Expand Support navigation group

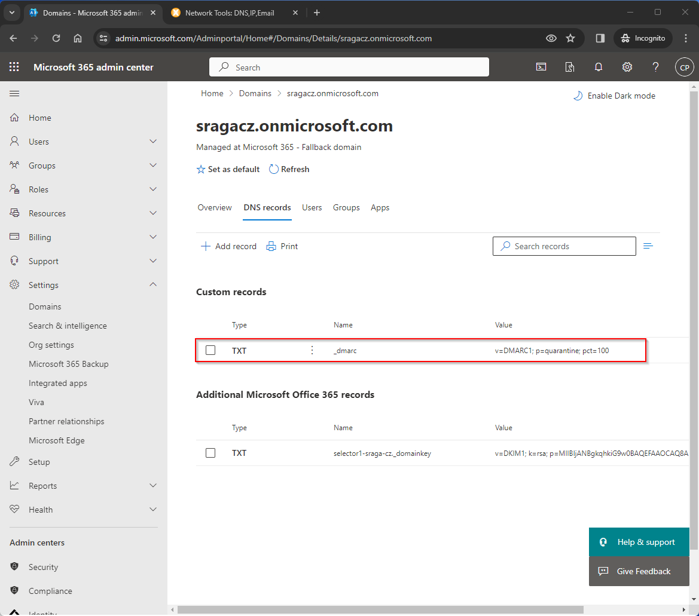[153, 261]
